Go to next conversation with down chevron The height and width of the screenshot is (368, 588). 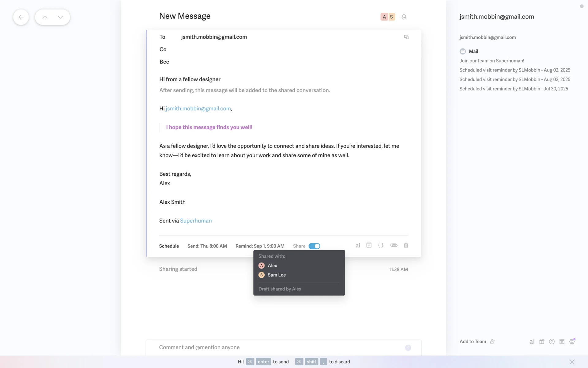click(x=60, y=17)
